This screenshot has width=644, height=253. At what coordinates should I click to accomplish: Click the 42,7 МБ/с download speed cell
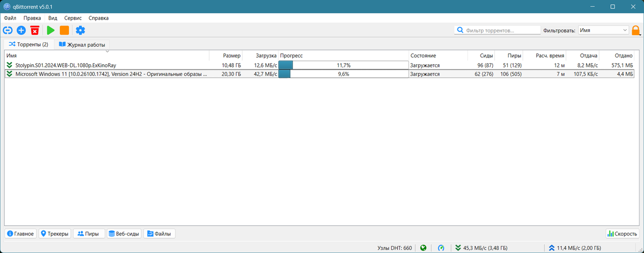click(x=265, y=74)
